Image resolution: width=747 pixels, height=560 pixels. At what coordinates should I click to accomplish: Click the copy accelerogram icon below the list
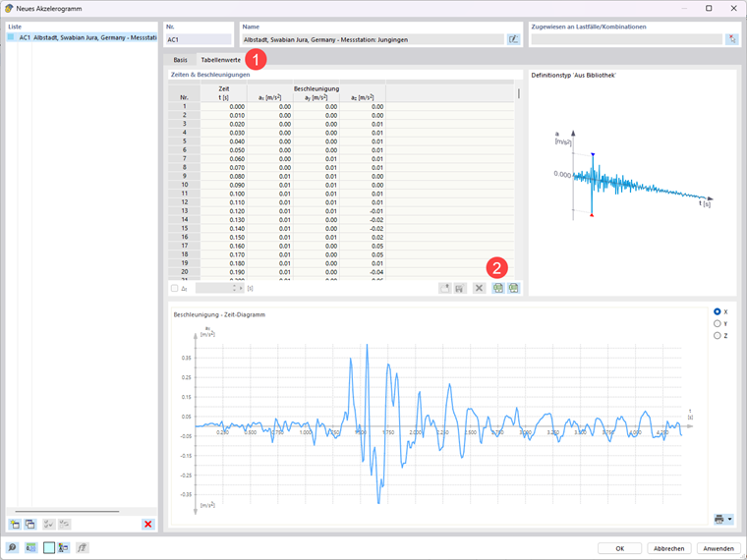tap(30, 525)
